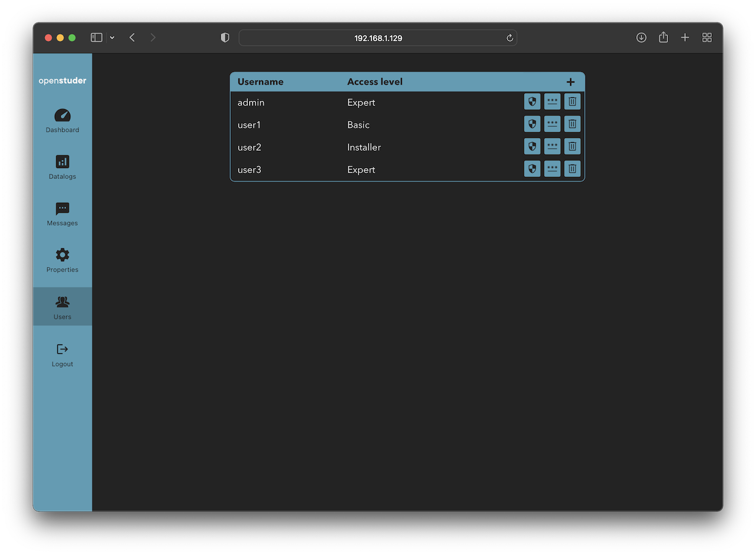Open Safari tab overview
Screen dimensions: 756x555
[707, 38]
